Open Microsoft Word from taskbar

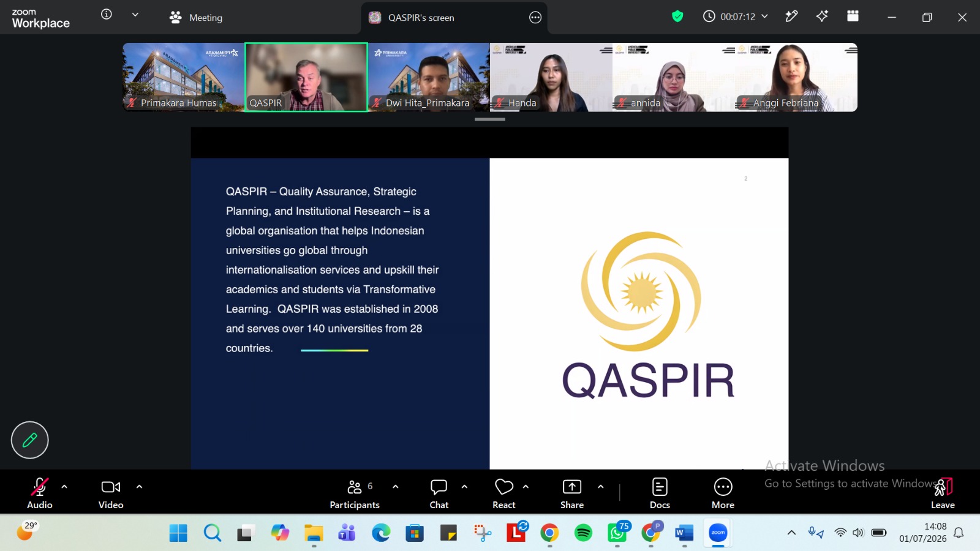(x=684, y=533)
